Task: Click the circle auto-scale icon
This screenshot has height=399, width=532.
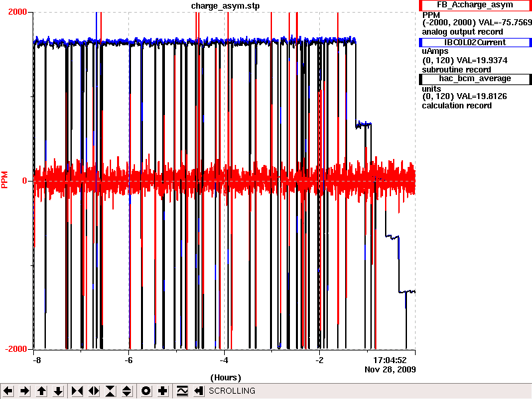Action: pyautogui.click(x=146, y=391)
